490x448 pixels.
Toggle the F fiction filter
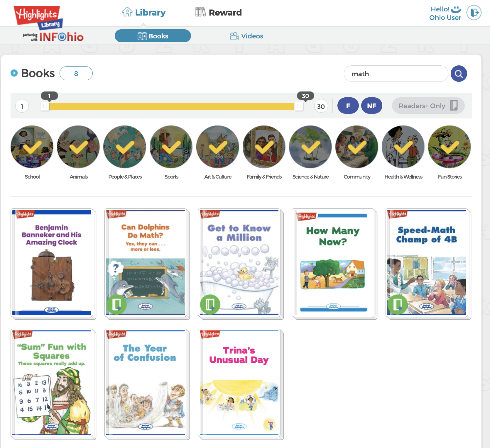(348, 106)
